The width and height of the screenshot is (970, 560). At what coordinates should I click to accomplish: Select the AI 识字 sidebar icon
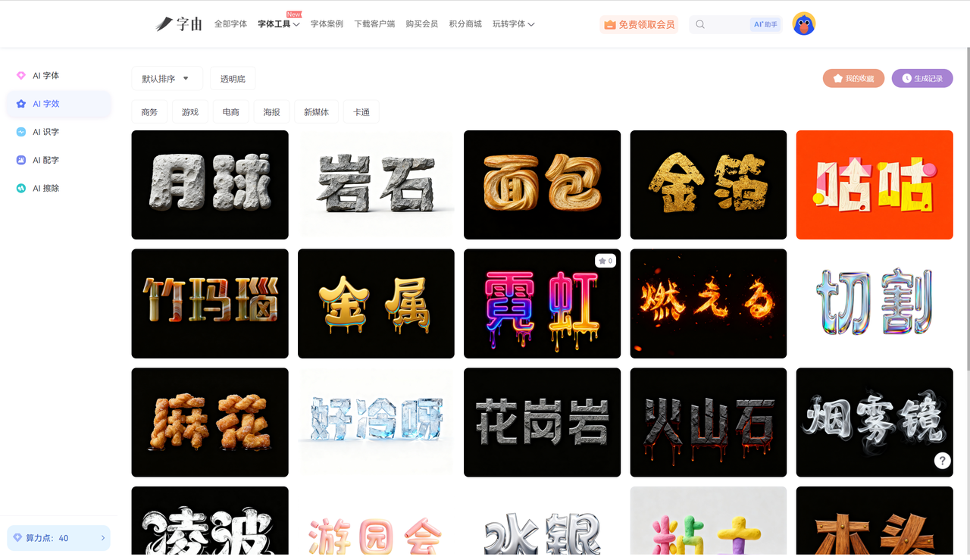click(21, 132)
